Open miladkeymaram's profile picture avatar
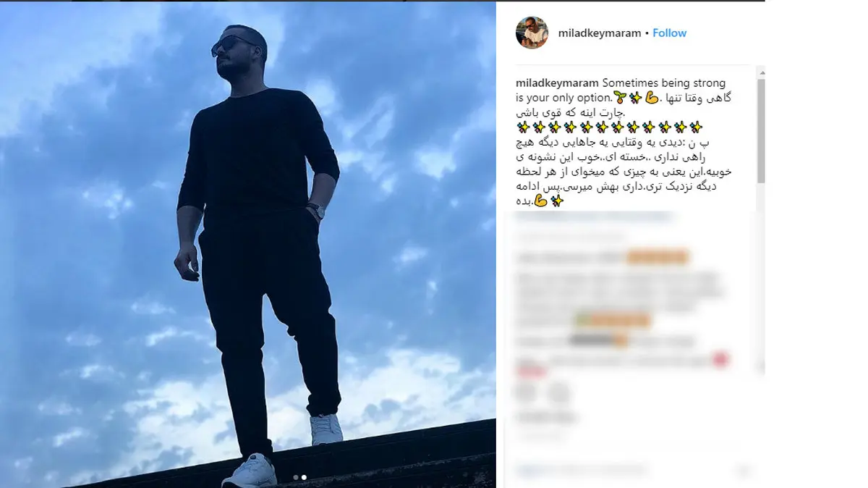 point(532,33)
